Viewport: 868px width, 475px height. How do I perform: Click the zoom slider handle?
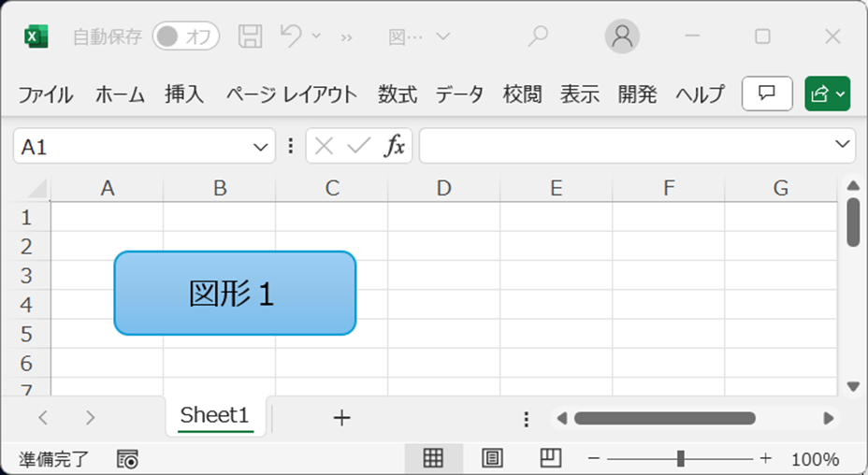pos(680,458)
